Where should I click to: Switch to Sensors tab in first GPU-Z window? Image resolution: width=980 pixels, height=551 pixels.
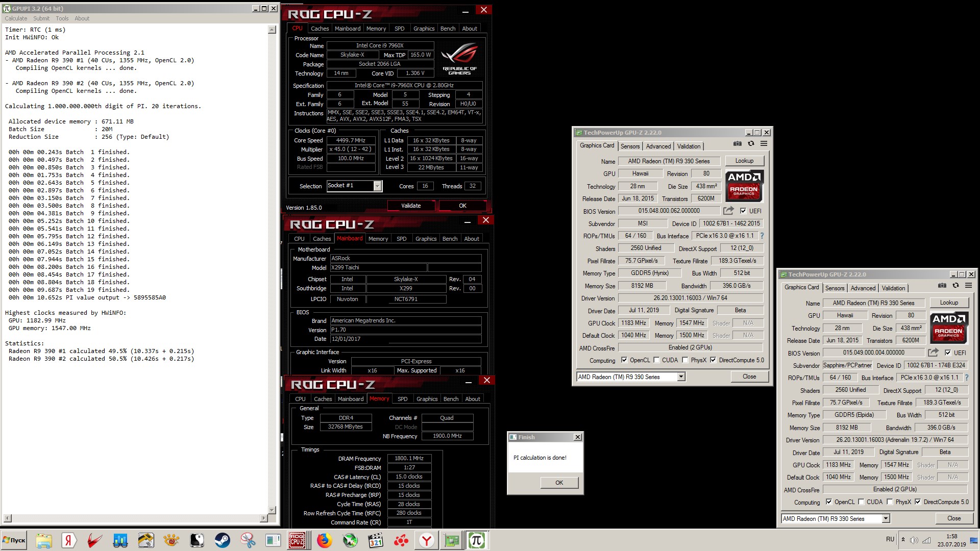[x=630, y=146]
